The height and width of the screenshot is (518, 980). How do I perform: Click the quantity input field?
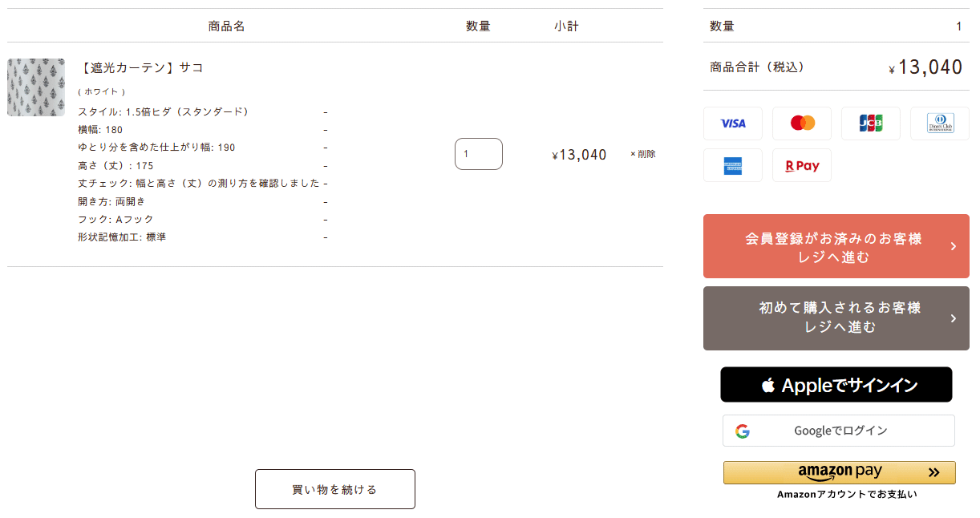coord(478,154)
